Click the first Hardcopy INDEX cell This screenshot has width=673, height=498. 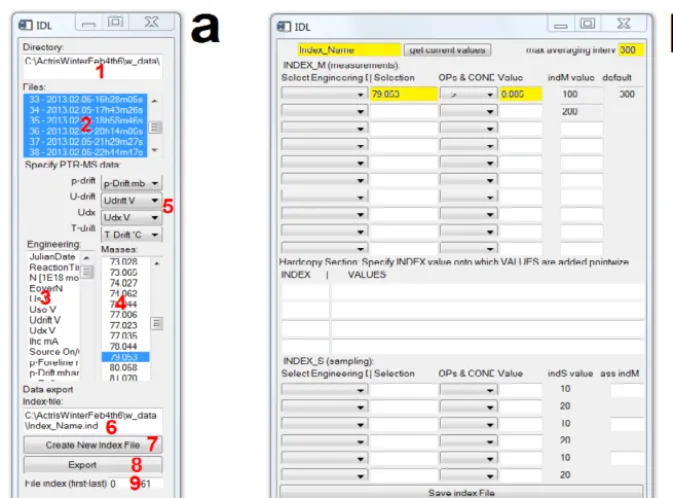305,292
